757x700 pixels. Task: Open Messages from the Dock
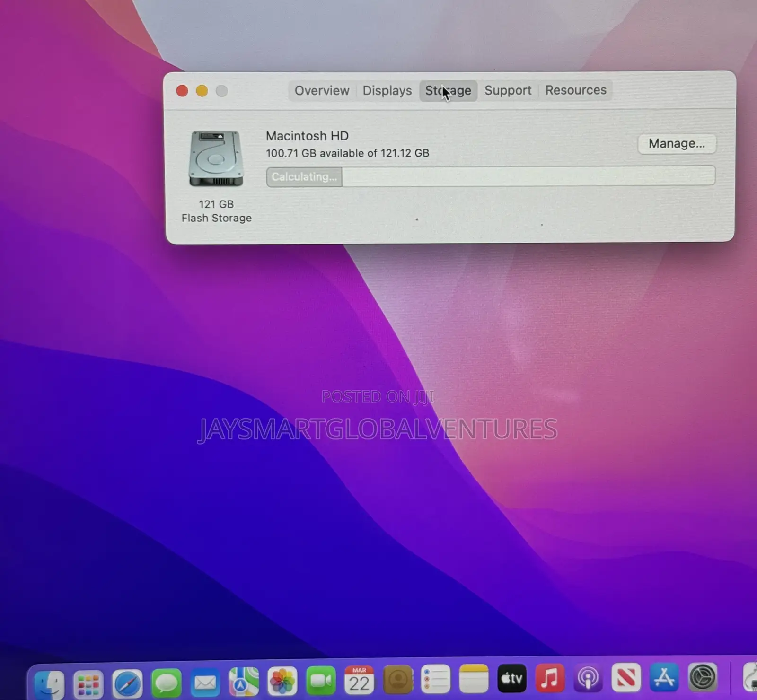[166, 683]
